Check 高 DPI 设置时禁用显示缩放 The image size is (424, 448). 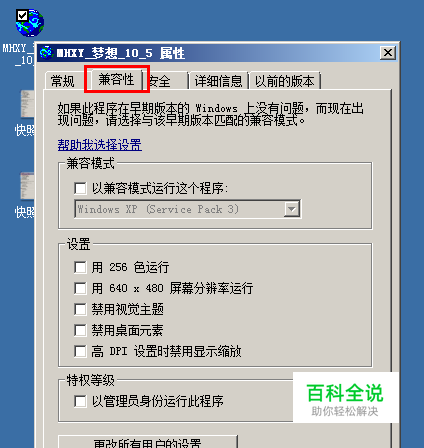80,351
